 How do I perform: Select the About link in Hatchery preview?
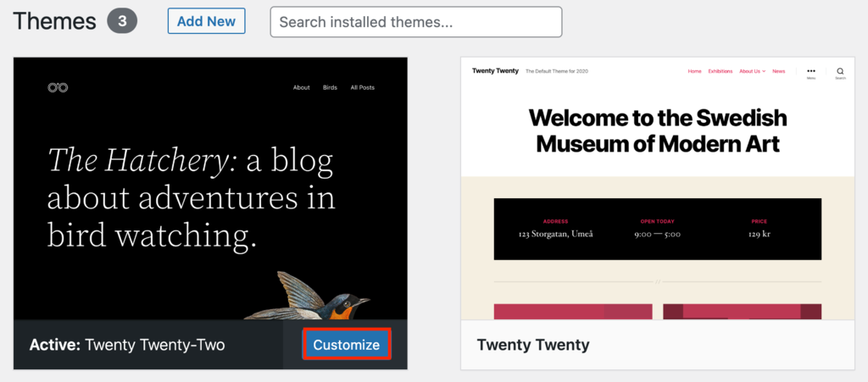coord(302,87)
